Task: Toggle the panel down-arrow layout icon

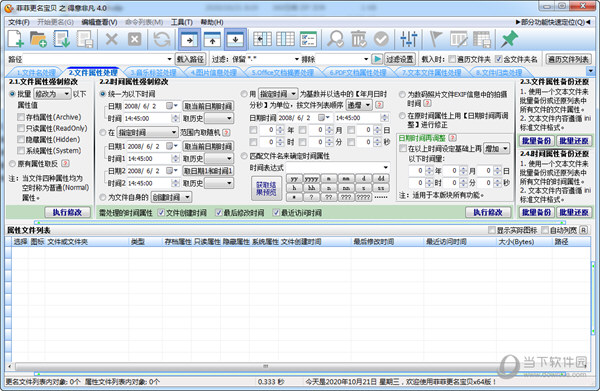Action: (x=235, y=39)
